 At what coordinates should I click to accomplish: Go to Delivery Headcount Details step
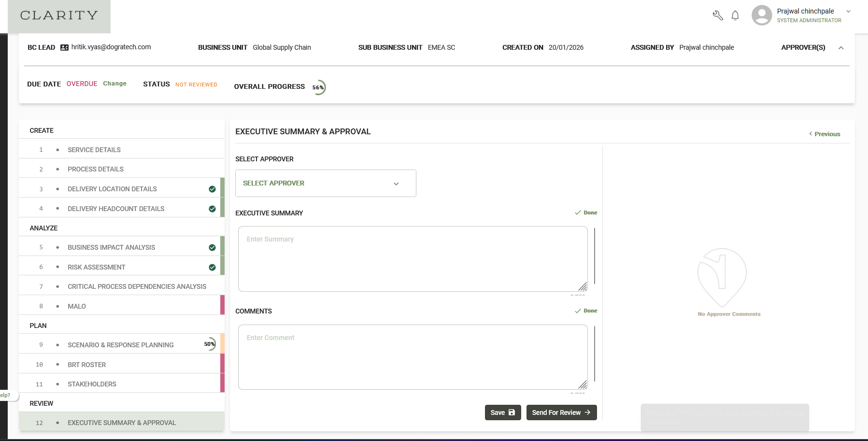(121, 209)
